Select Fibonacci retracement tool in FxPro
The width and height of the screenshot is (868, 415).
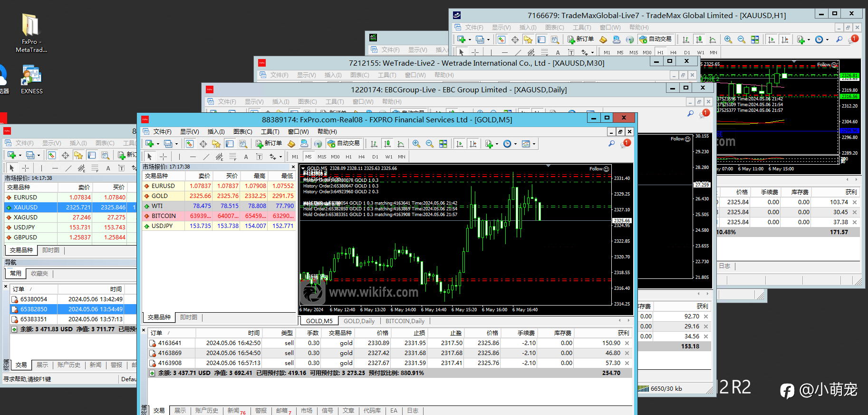pos(232,157)
